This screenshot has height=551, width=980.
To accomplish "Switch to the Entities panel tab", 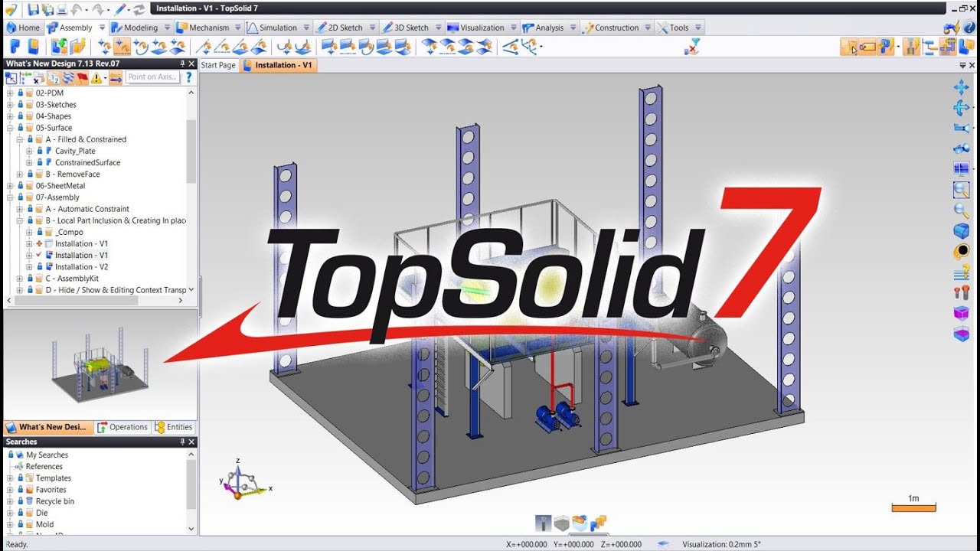I will coord(174,427).
